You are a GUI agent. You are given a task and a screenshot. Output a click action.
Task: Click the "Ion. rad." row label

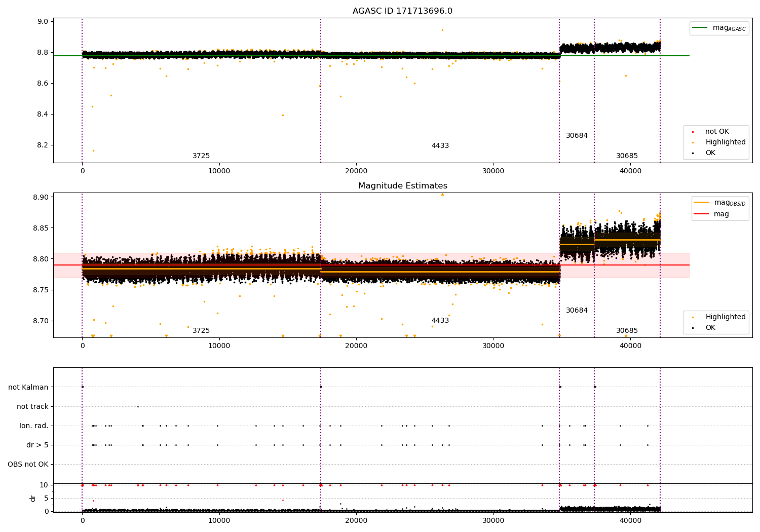(x=34, y=426)
